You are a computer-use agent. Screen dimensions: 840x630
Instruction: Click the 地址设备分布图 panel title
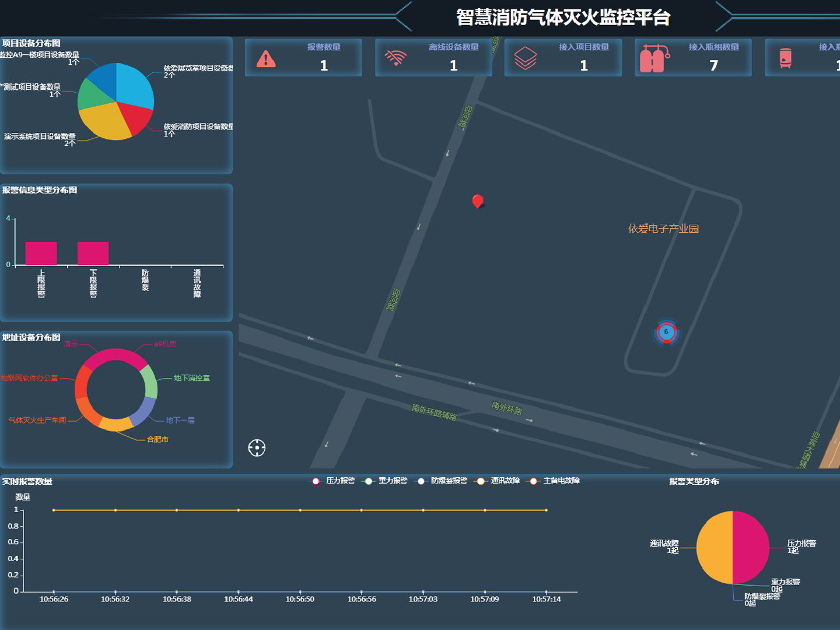pos(31,338)
